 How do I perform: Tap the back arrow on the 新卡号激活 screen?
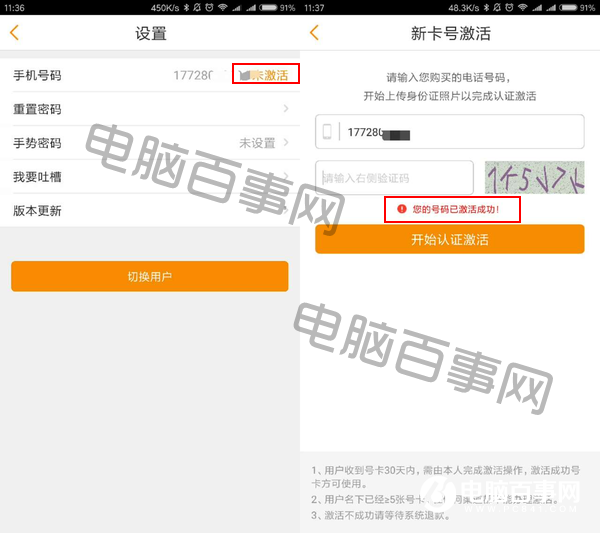coord(314,33)
